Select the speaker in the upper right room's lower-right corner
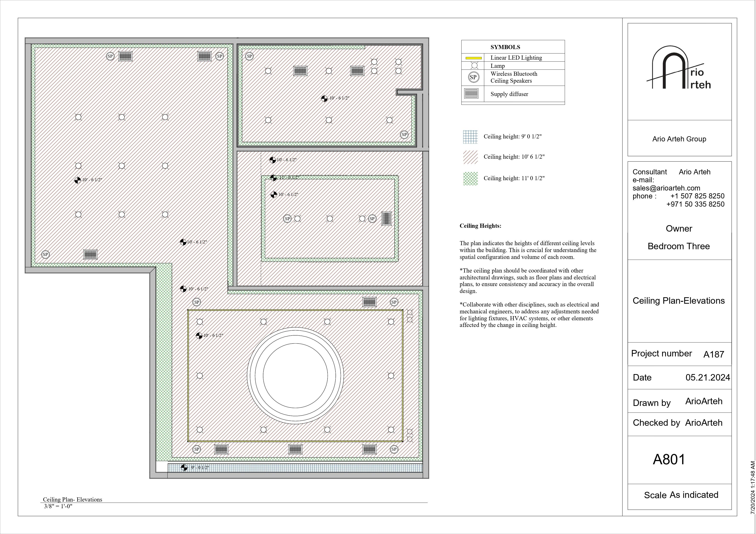Viewport: 756px width, 534px height. point(404,134)
